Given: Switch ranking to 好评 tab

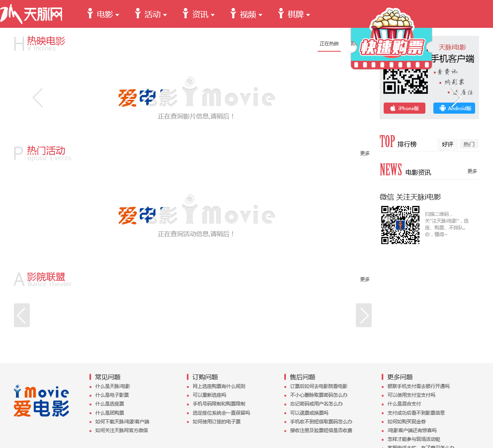Looking at the screenshot, I should [x=448, y=144].
